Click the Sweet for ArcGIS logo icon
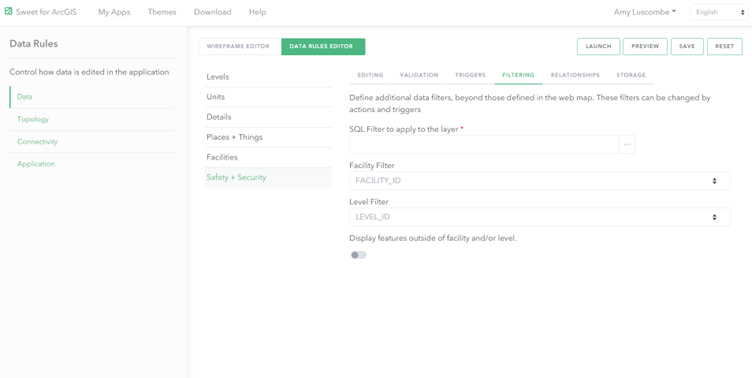The image size is (752, 378). tap(8, 12)
